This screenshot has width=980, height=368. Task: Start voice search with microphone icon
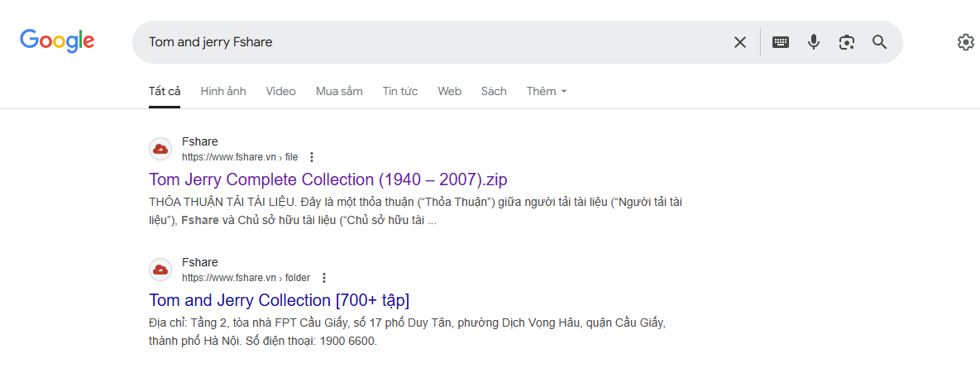pos(813,42)
